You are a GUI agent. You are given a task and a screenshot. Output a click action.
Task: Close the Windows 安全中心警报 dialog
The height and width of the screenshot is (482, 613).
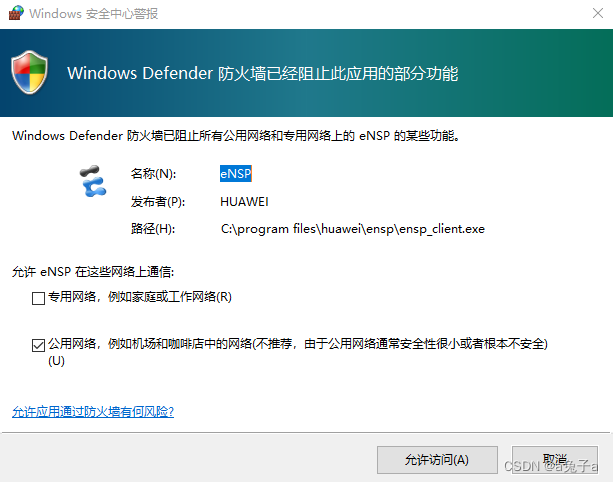tap(598, 13)
